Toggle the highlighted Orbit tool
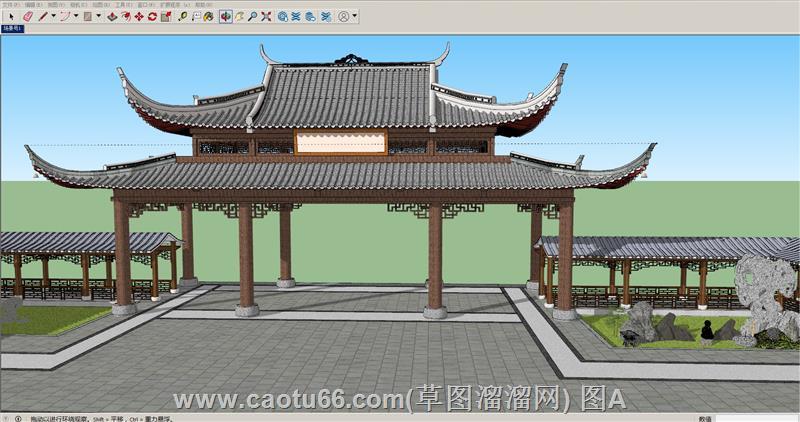Image resolution: width=800 pixels, height=422 pixels. pos(226,16)
